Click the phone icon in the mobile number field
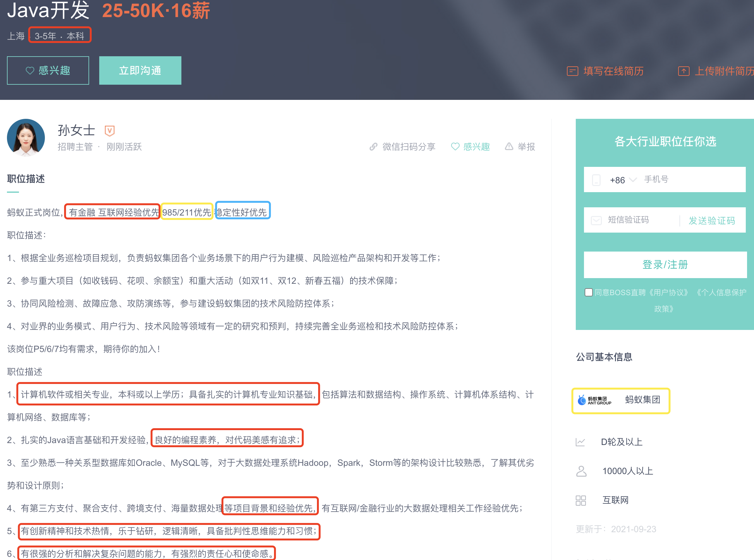The image size is (754, 560). 596,180
